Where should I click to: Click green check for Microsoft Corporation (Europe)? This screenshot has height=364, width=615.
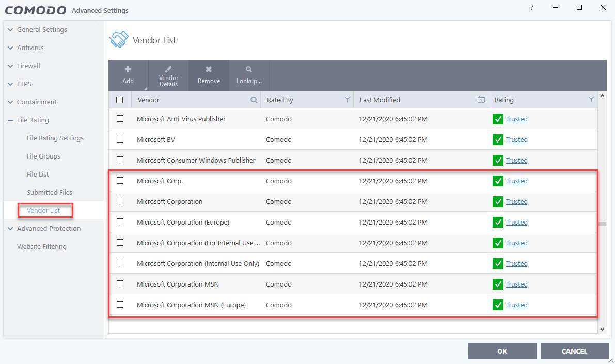pyautogui.click(x=498, y=222)
